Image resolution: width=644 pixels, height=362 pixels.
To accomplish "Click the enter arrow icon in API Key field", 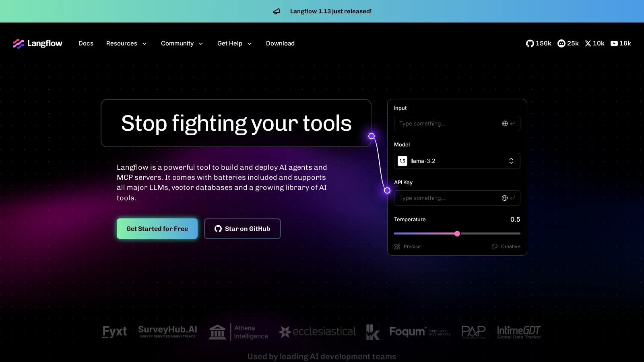I will [512, 198].
